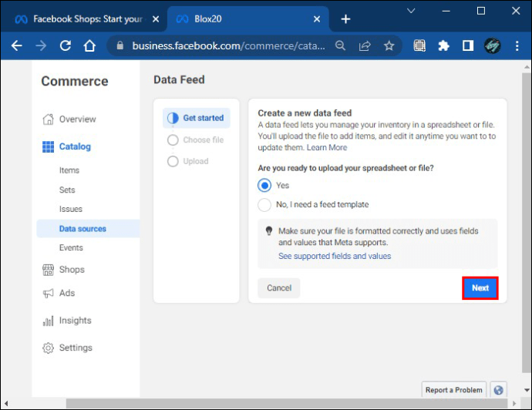The image size is (532, 410).
Task: Click the Next button
Action: click(480, 288)
